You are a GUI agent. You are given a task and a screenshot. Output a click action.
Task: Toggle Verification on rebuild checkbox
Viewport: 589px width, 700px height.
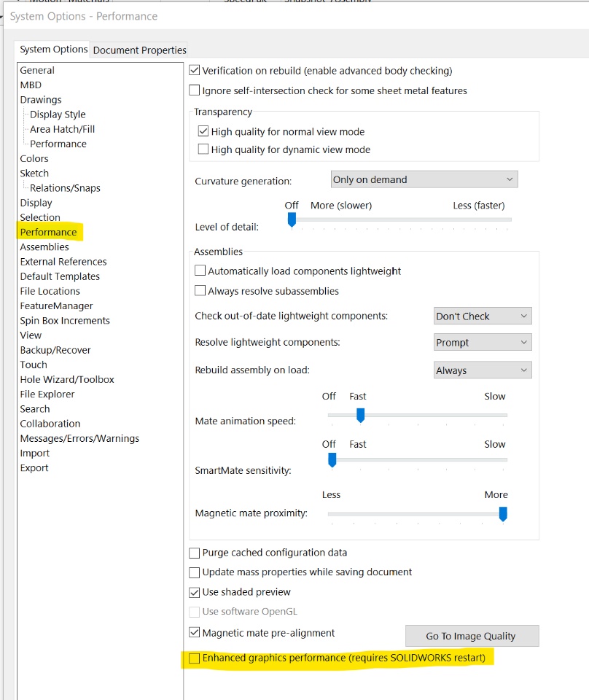click(194, 71)
